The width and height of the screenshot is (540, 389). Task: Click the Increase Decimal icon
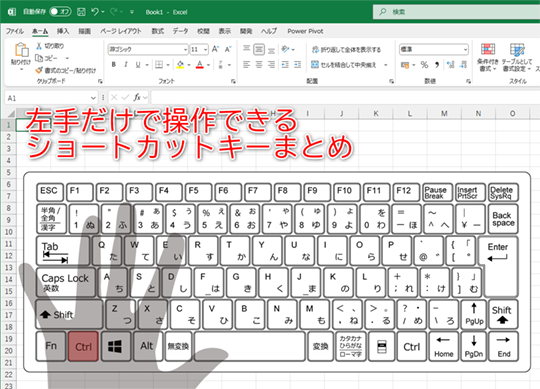pyautogui.click(x=450, y=64)
